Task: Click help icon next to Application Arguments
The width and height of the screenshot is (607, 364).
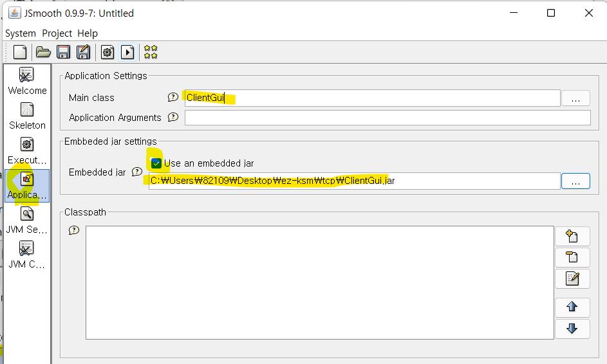Action: click(x=173, y=117)
